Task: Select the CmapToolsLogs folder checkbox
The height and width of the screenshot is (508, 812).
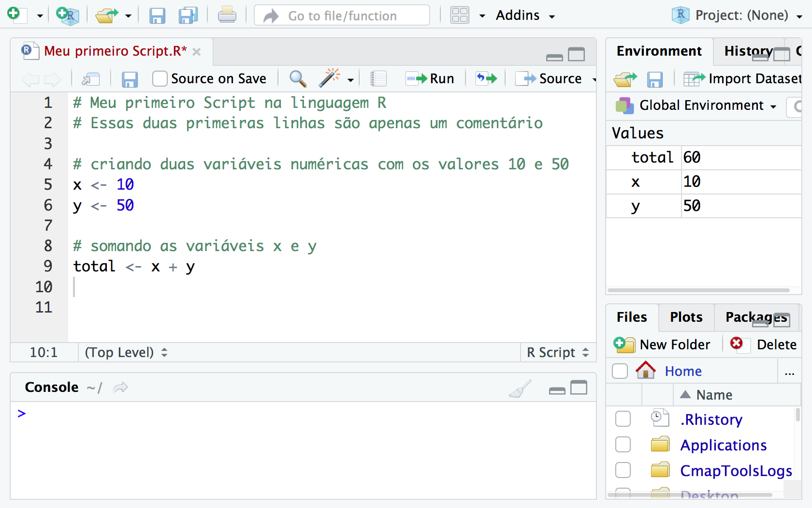Action: 623,470
